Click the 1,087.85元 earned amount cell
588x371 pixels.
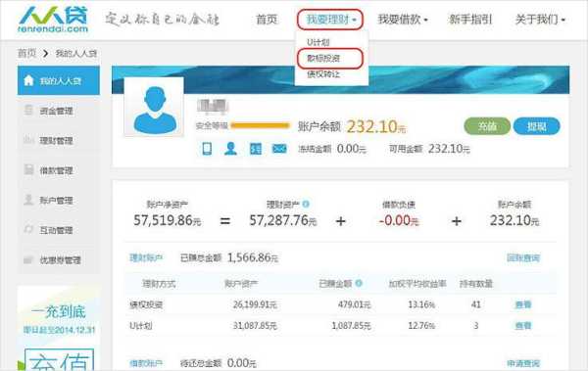(x=352, y=326)
